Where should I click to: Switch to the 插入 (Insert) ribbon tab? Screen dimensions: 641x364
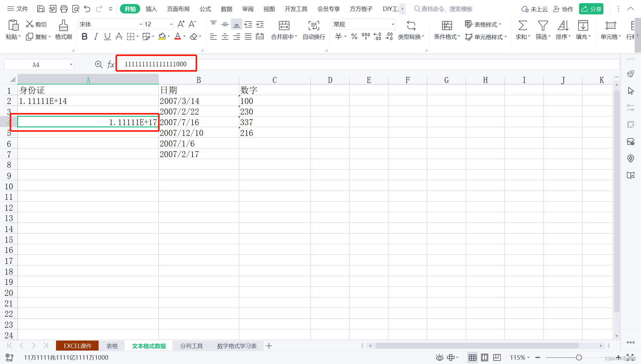point(151,9)
